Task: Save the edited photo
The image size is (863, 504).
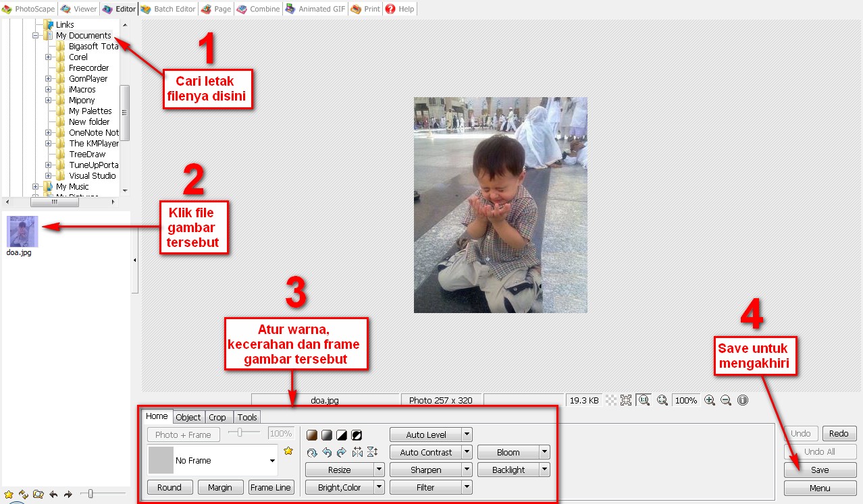Action: pos(819,470)
